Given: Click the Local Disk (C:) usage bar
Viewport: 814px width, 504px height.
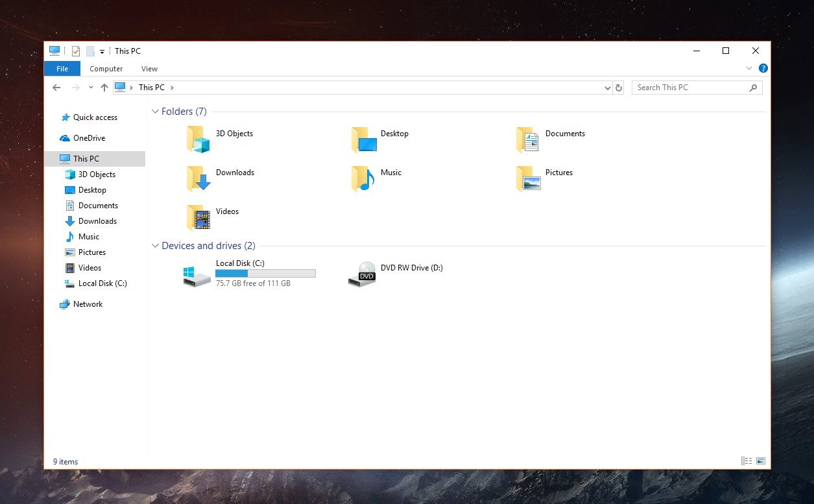Looking at the screenshot, I should pos(265,274).
